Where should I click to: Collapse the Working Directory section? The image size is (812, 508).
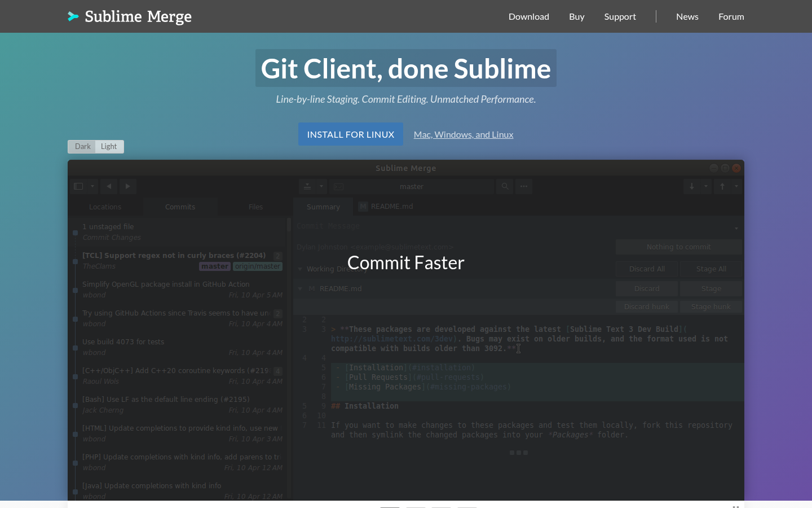click(300, 269)
